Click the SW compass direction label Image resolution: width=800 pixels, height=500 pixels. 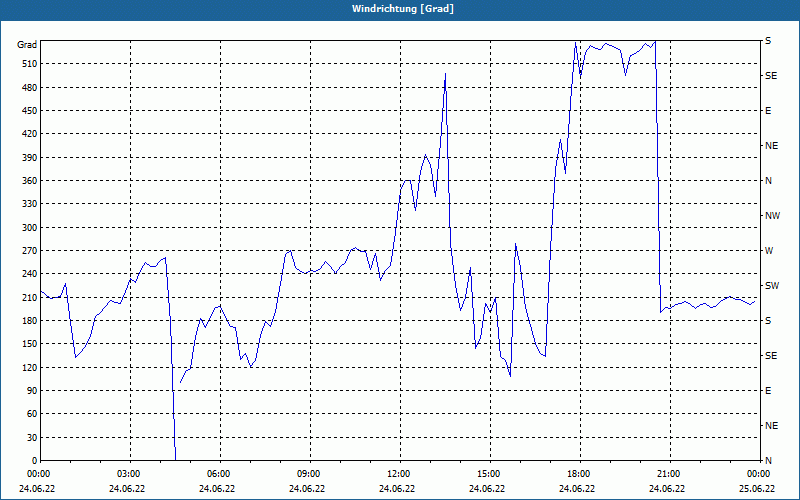pos(772,286)
